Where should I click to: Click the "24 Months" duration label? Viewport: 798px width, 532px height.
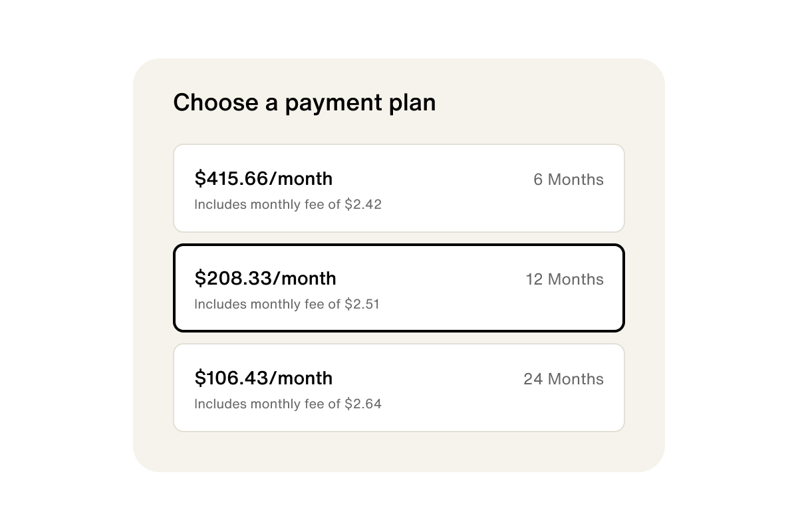tap(563, 379)
